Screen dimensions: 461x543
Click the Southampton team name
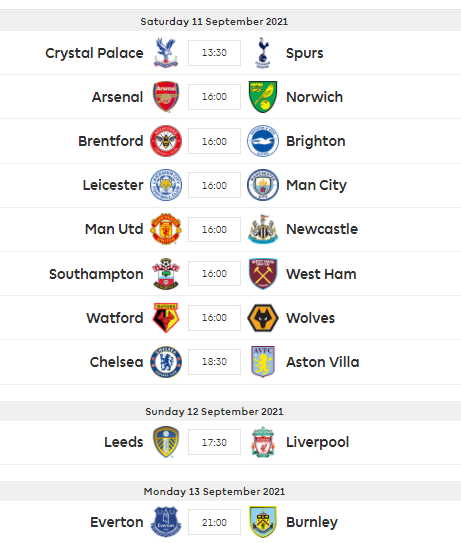pos(96,274)
